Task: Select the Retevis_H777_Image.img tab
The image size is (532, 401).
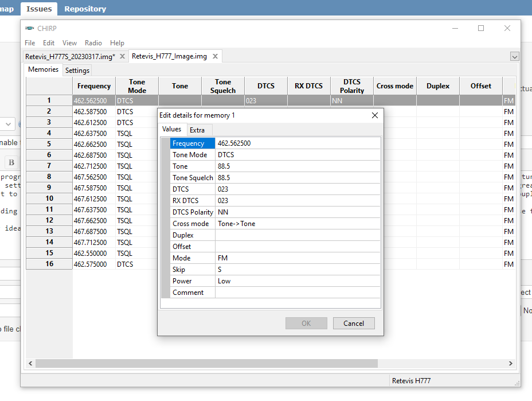Action: click(169, 56)
